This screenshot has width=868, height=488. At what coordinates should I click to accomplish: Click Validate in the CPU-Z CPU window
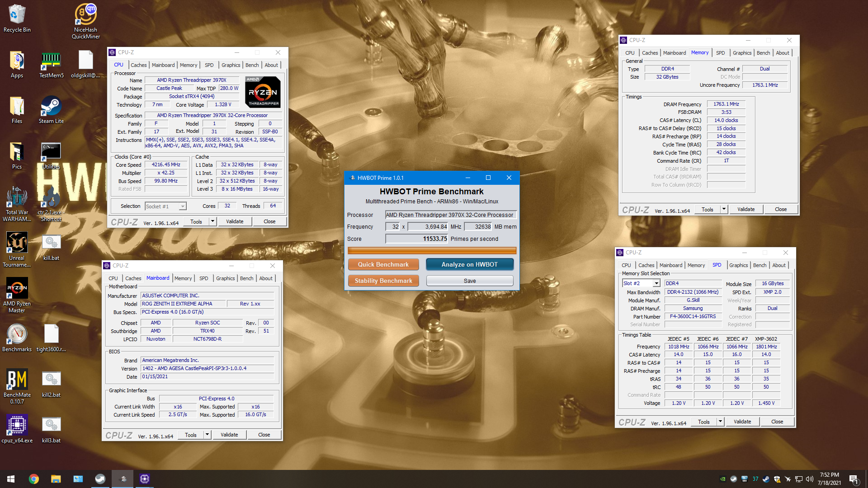point(235,221)
